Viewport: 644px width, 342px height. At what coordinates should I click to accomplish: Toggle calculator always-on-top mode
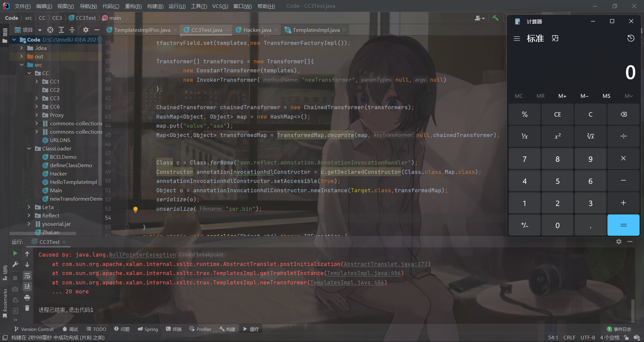[x=555, y=38]
